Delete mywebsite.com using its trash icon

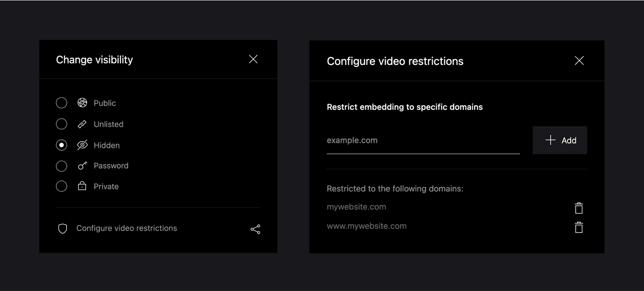(579, 208)
